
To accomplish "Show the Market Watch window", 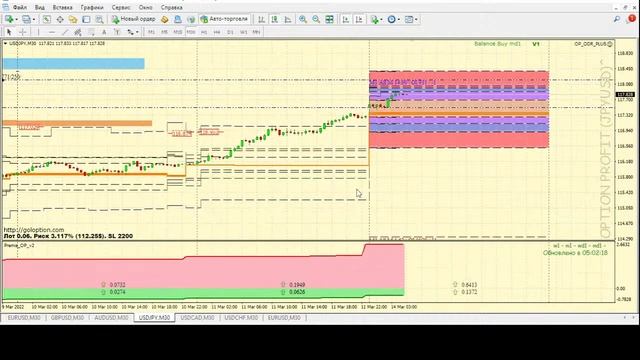I will click(x=47, y=19).
